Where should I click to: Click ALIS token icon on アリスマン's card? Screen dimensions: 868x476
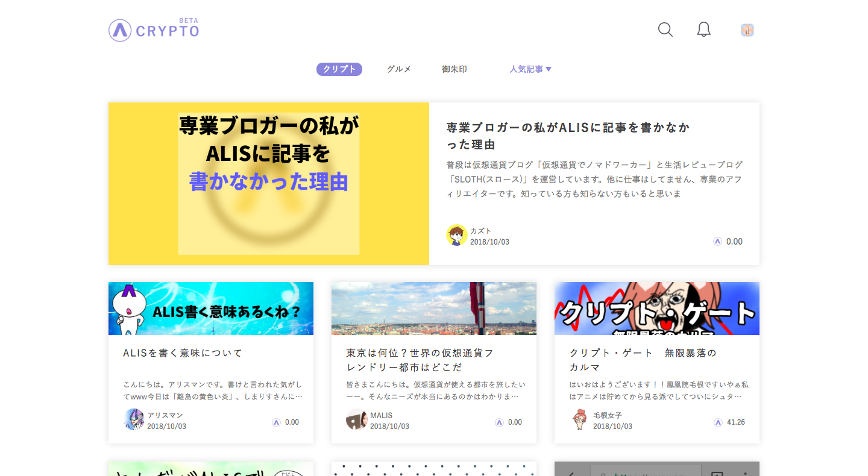click(276, 422)
